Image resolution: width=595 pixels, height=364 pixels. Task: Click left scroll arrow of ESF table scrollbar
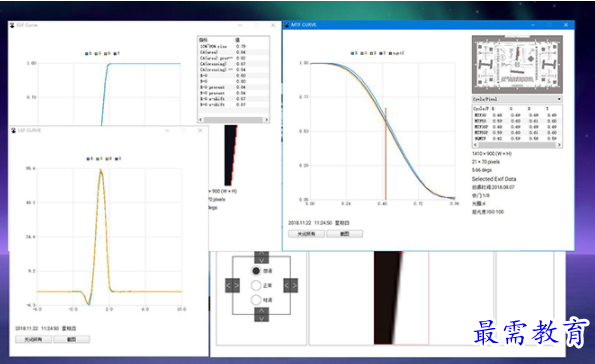pyautogui.click(x=200, y=120)
